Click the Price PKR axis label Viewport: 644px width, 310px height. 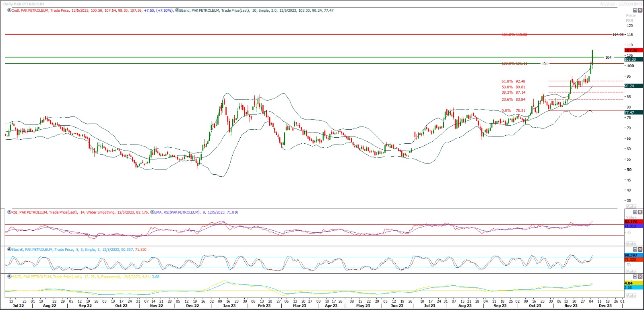point(630,18)
